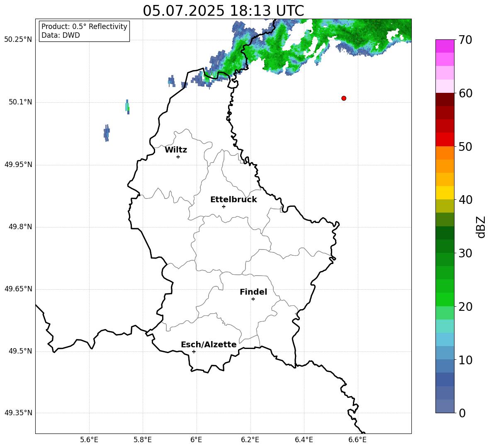Click the 50.25°N latitude label
The width and height of the screenshot is (491, 448).
[x=18, y=40]
